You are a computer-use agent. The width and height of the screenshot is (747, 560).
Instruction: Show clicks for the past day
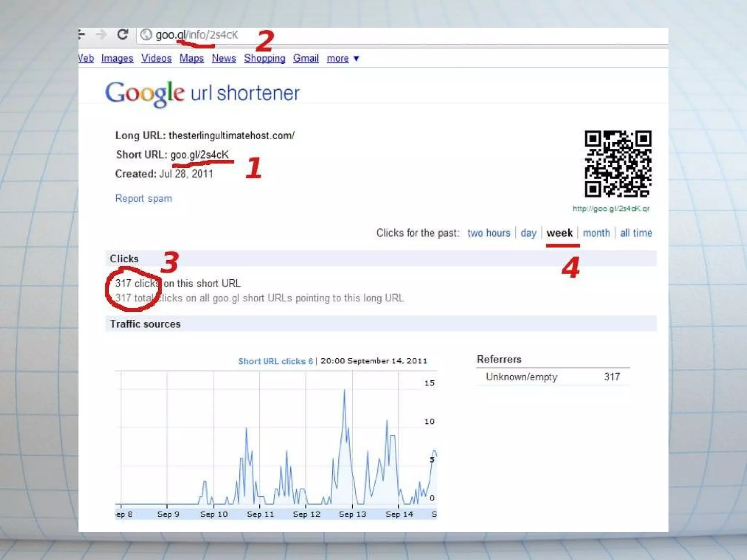point(528,233)
